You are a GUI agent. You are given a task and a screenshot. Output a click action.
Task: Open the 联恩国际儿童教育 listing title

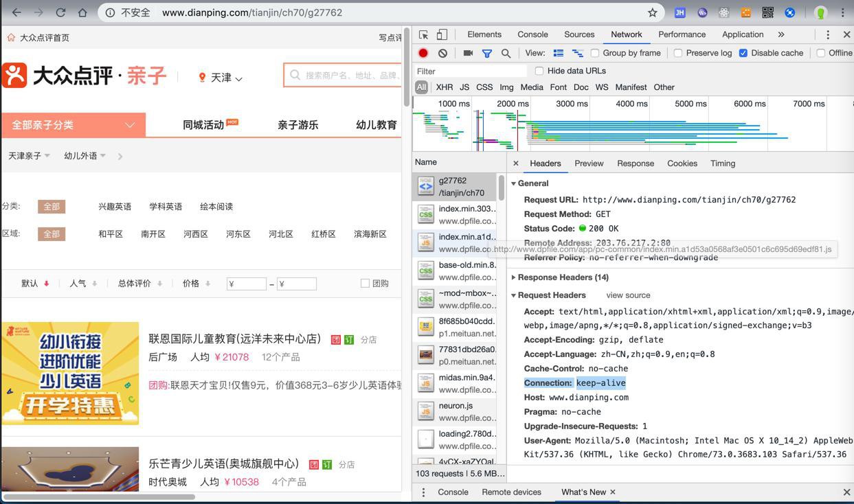point(235,339)
